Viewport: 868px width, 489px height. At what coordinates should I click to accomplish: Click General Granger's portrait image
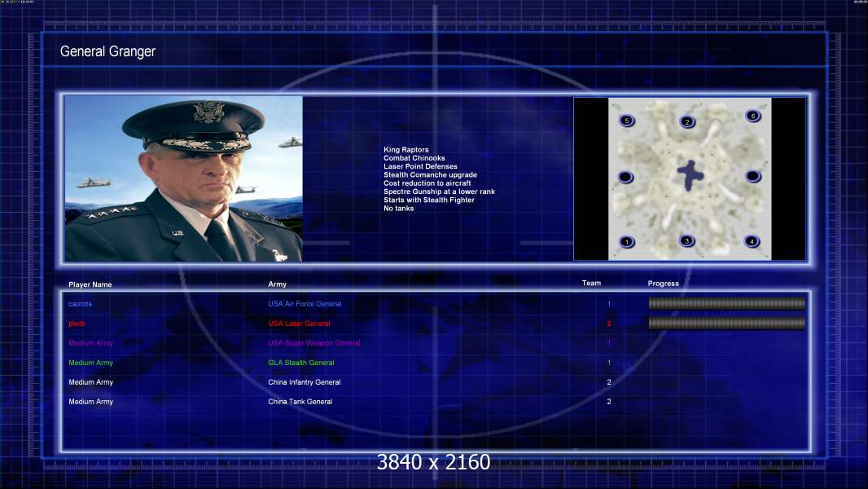[x=184, y=178]
